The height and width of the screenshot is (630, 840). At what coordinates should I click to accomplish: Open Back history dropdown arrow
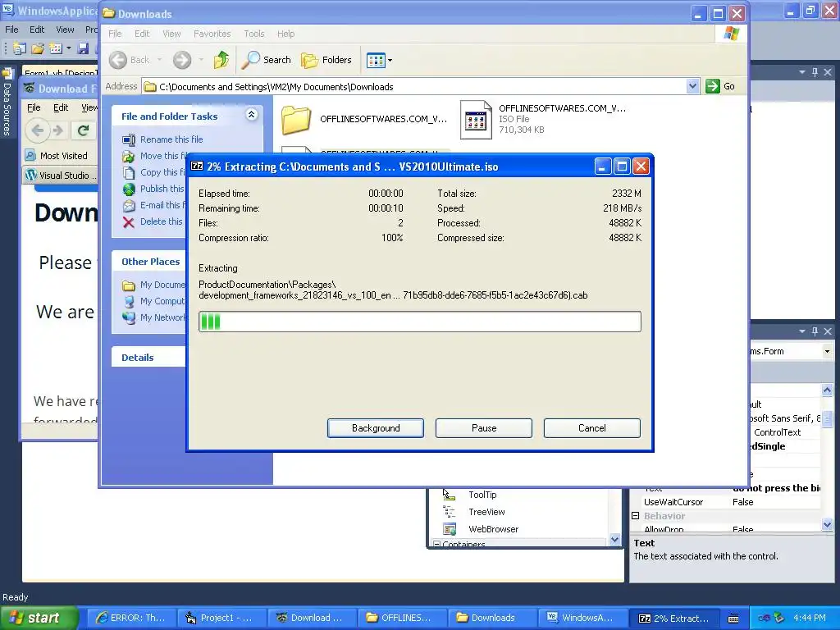coord(160,60)
